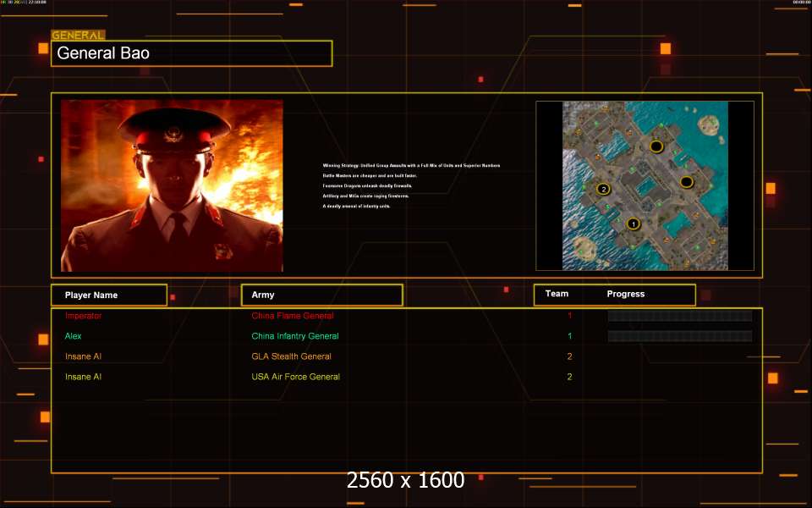Click the China Flame General army entry
812x508 pixels.
point(293,316)
